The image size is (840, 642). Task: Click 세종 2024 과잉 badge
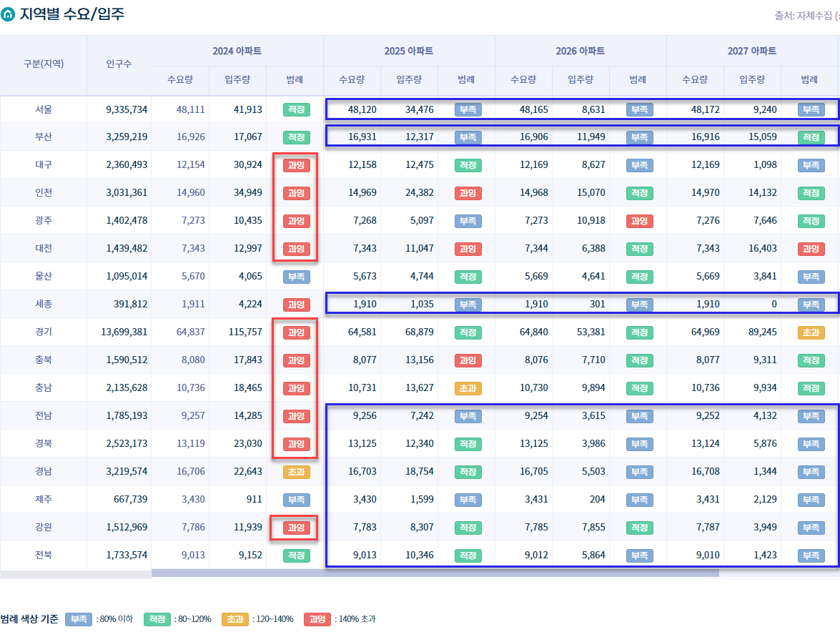pos(296,305)
